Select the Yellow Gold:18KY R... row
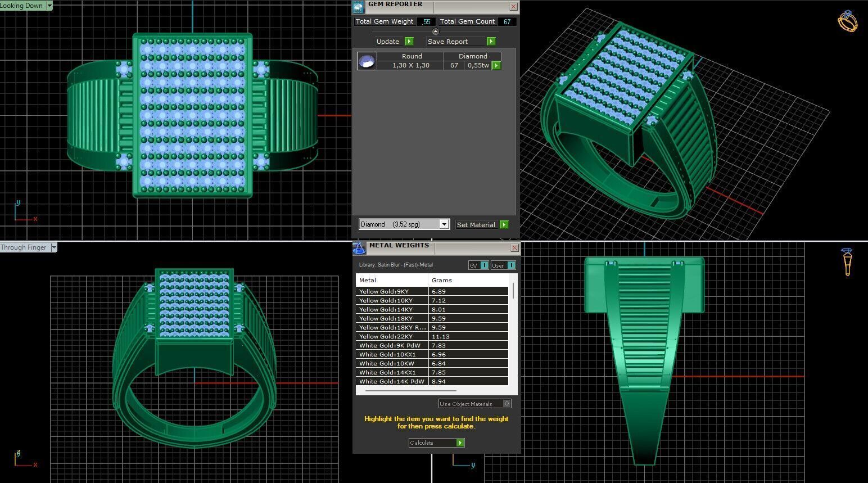The image size is (868, 483). (432, 327)
